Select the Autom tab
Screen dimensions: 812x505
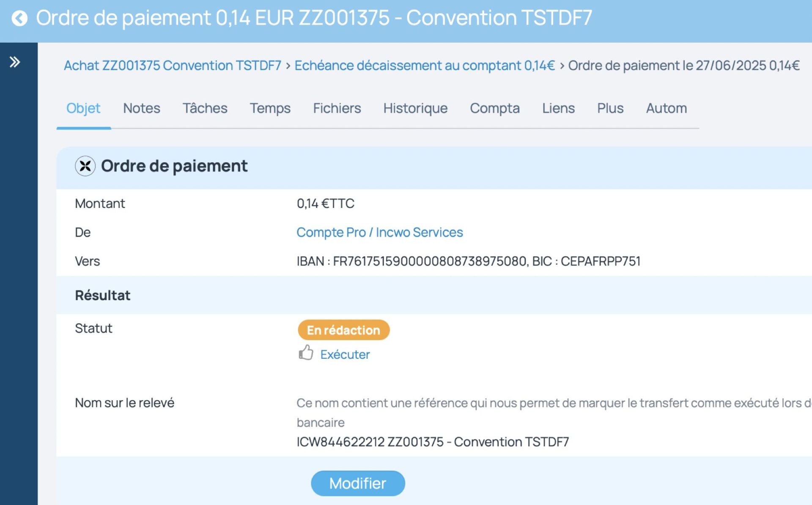[x=666, y=108]
